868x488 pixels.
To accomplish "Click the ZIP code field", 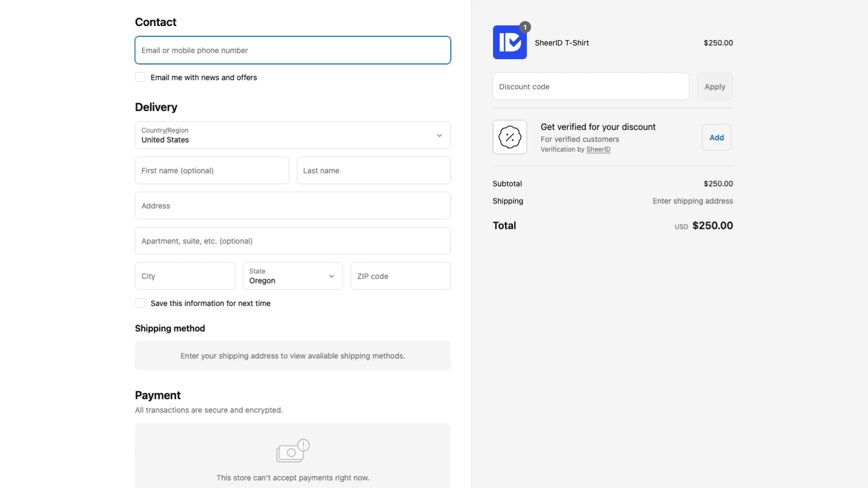I will (x=400, y=276).
